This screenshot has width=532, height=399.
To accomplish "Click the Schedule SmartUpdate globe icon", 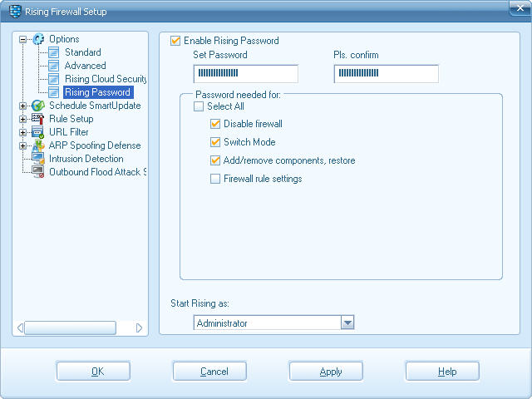I will [38, 106].
